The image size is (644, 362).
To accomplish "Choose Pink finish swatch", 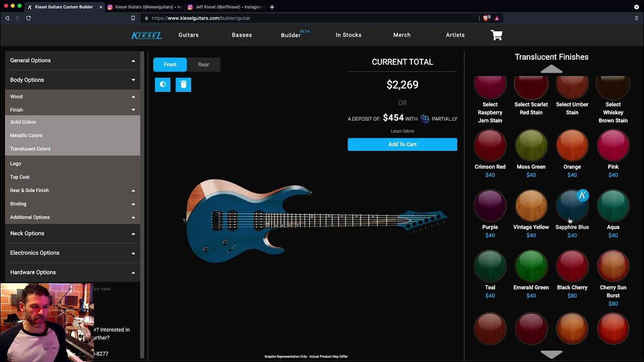I will point(613,145).
